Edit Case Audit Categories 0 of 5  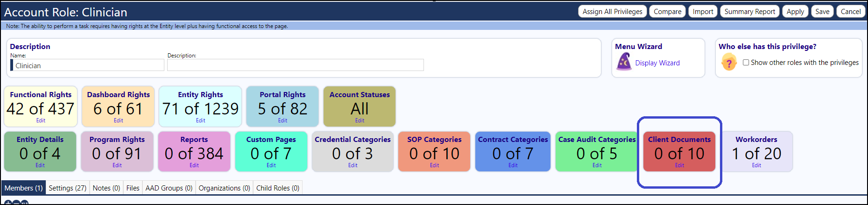(x=597, y=165)
